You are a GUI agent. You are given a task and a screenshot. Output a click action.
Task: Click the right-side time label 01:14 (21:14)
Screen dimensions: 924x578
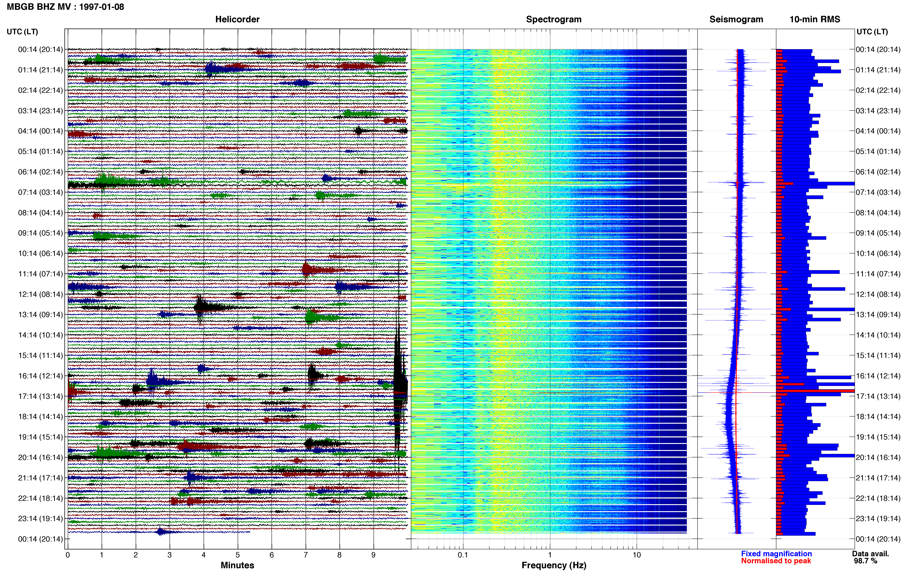pyautogui.click(x=878, y=70)
